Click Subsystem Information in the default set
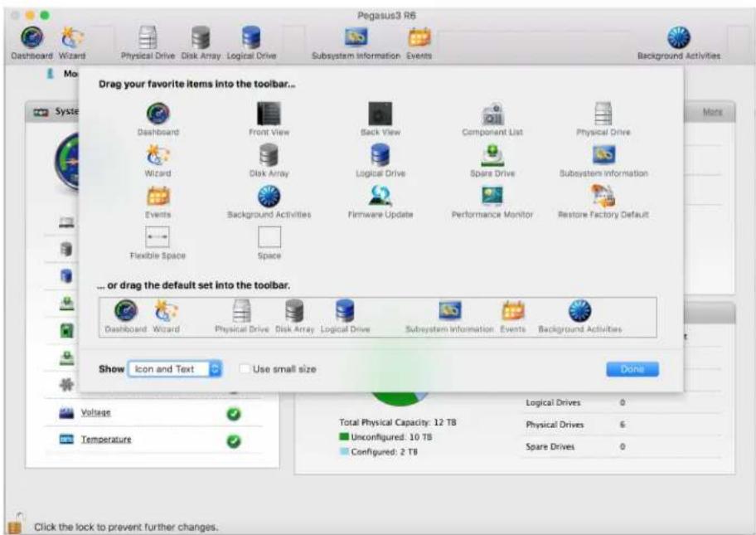756x535 pixels. [x=450, y=317]
